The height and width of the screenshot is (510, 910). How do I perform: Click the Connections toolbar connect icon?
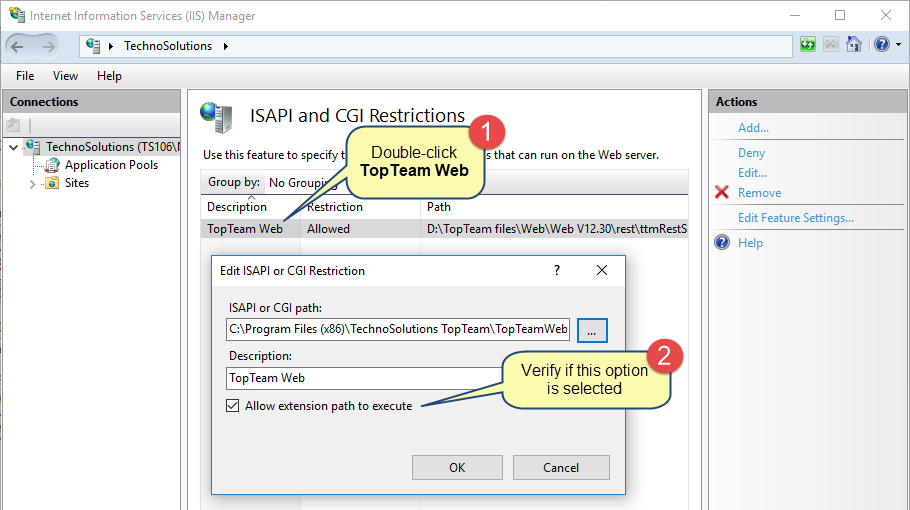[13, 125]
